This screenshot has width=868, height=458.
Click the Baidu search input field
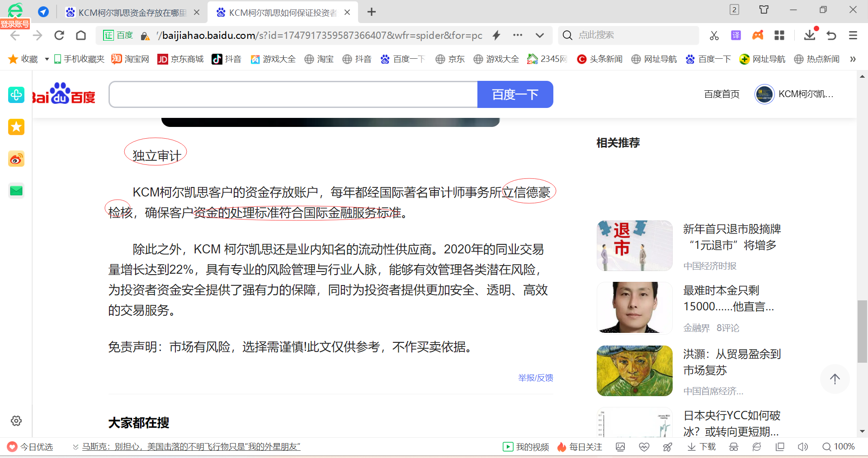293,94
